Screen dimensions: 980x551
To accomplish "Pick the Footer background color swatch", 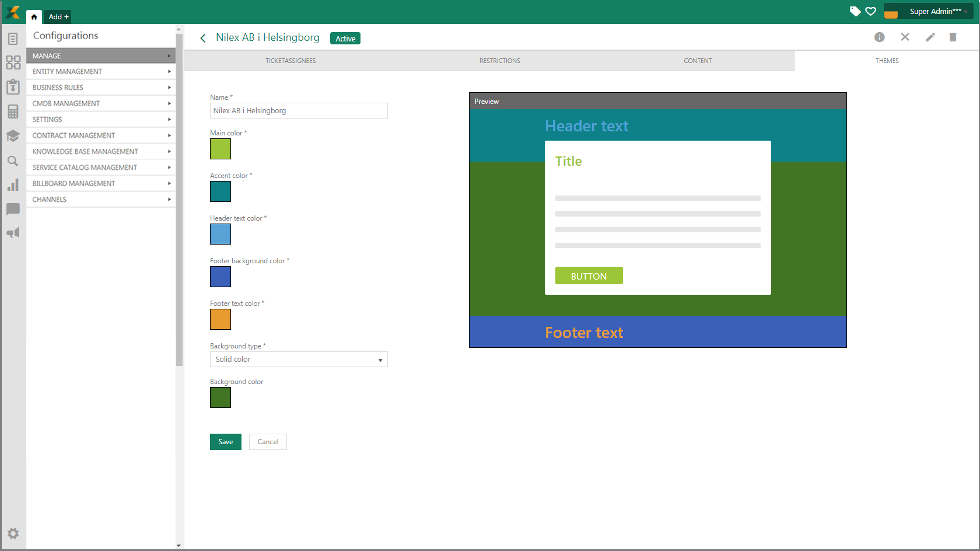I will pos(220,277).
